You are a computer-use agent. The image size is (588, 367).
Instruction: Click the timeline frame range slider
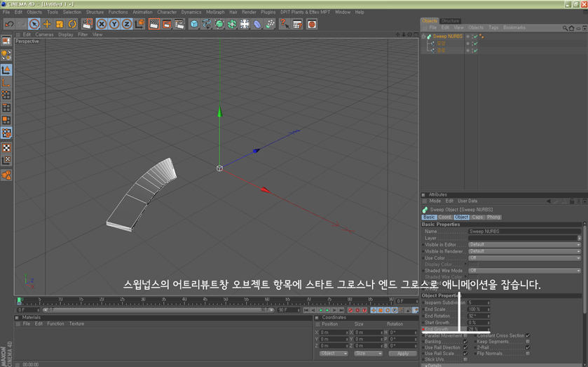coord(158,310)
